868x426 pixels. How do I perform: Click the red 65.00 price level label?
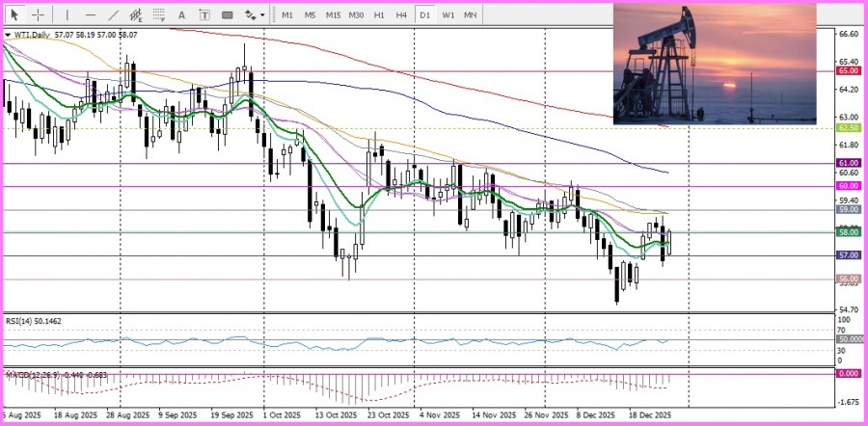(x=849, y=70)
